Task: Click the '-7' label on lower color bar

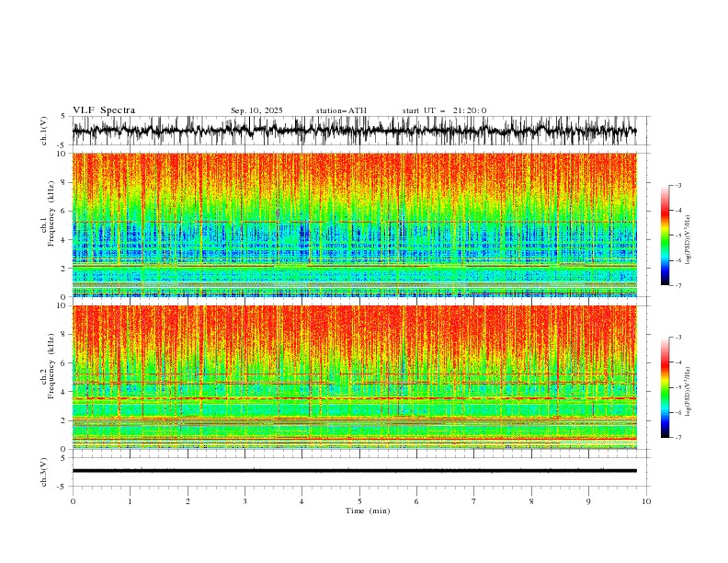Action: 677,437
